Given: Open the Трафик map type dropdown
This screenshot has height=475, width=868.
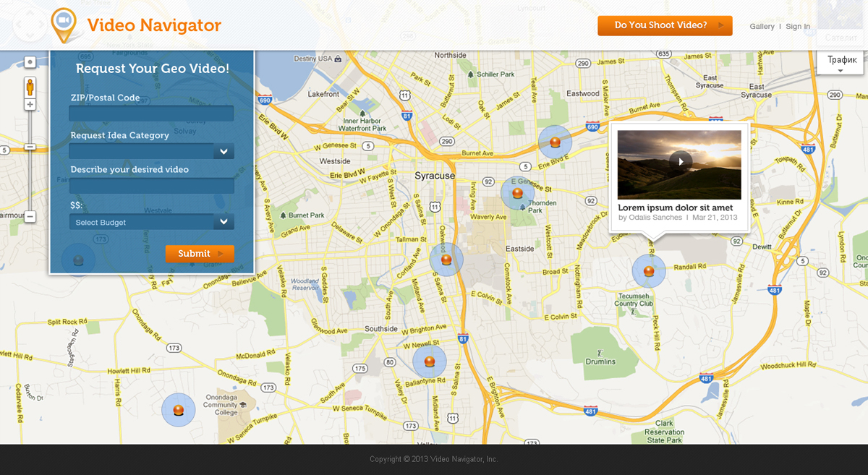Looking at the screenshot, I should pos(841,63).
